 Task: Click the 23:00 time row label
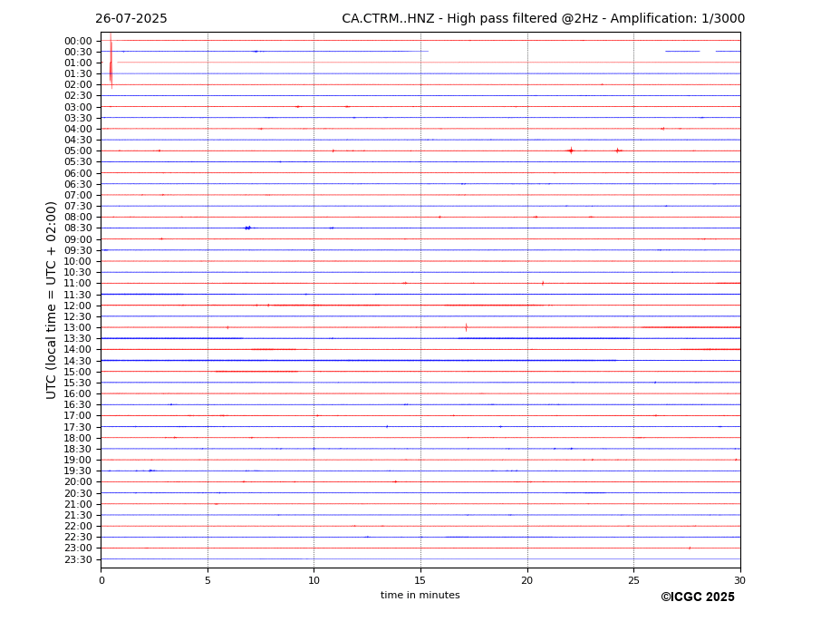click(78, 548)
